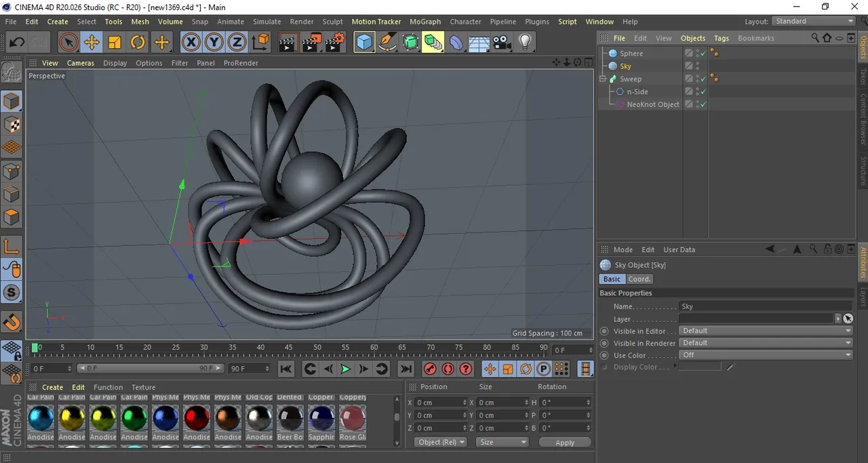Toggle the X axis lock
The height and width of the screenshot is (463, 868).
[192, 43]
